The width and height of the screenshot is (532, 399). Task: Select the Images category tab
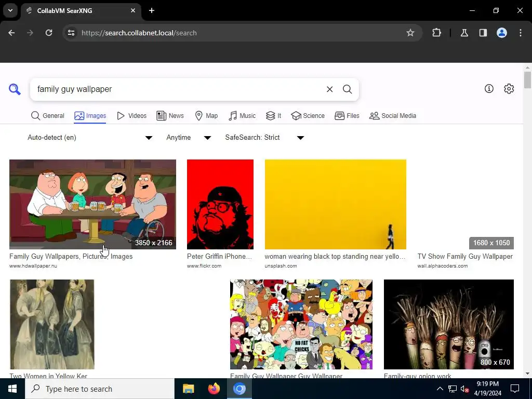[x=90, y=116]
